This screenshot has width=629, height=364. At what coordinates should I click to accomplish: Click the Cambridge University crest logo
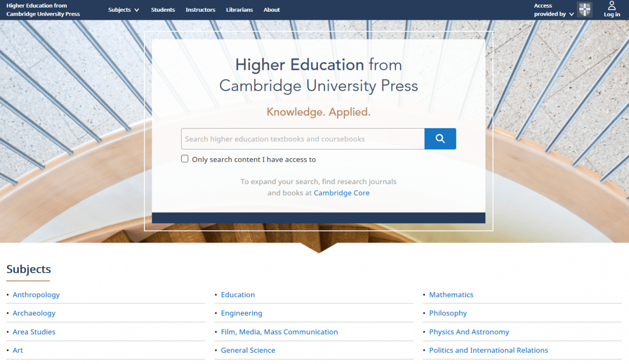pyautogui.click(x=585, y=10)
